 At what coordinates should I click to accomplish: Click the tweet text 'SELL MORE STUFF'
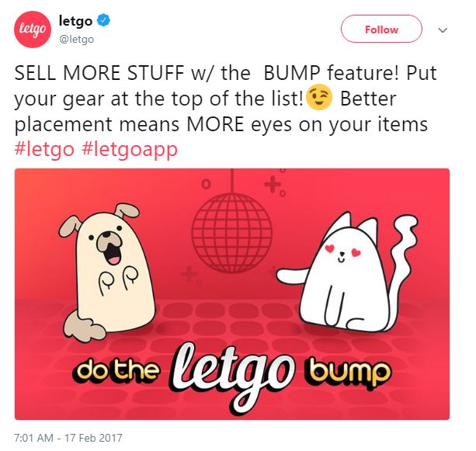(99, 73)
